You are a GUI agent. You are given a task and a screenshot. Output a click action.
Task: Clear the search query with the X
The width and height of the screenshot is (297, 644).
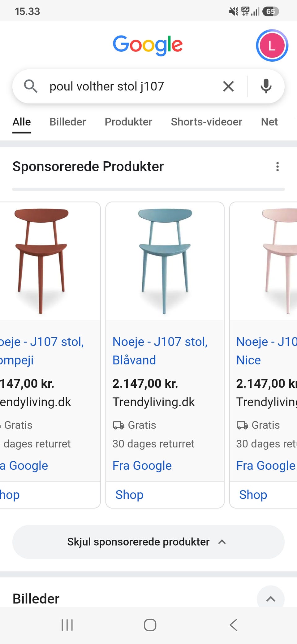pyautogui.click(x=228, y=86)
